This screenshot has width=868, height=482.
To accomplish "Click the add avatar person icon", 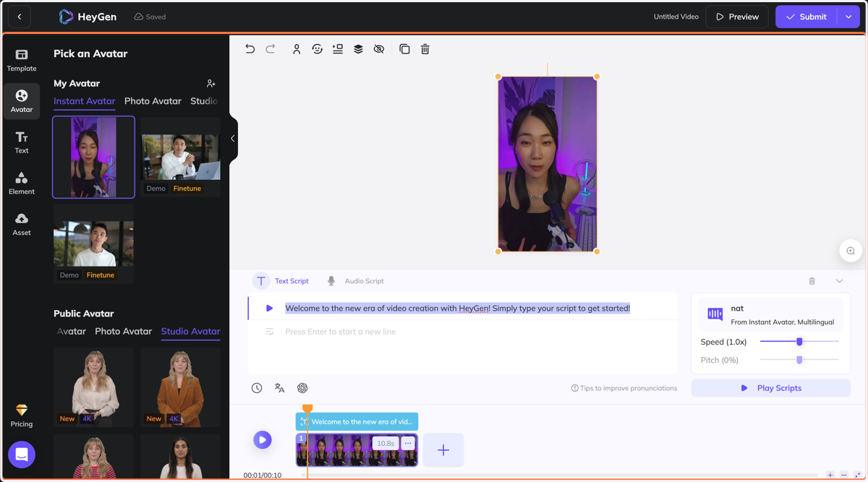I will (210, 84).
